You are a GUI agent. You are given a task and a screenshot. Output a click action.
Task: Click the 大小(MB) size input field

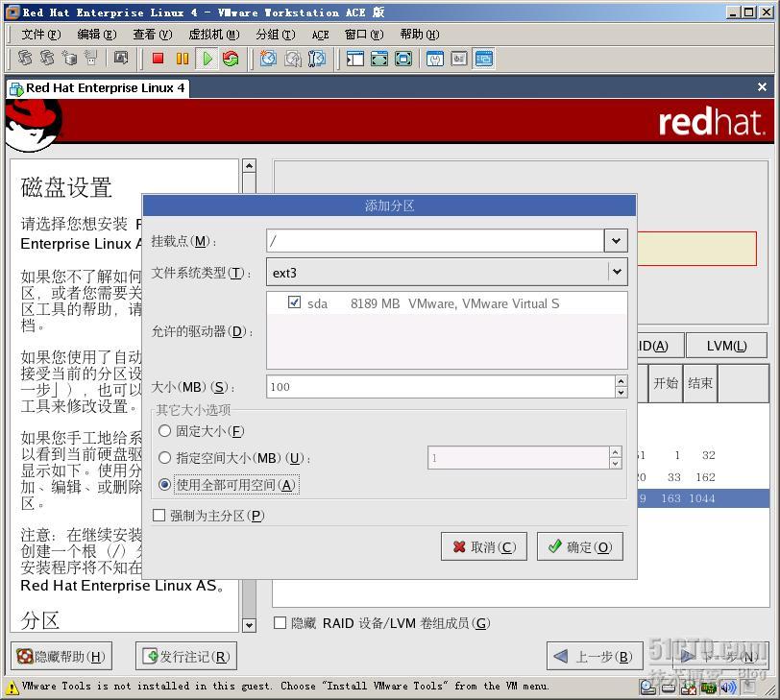tap(441, 387)
